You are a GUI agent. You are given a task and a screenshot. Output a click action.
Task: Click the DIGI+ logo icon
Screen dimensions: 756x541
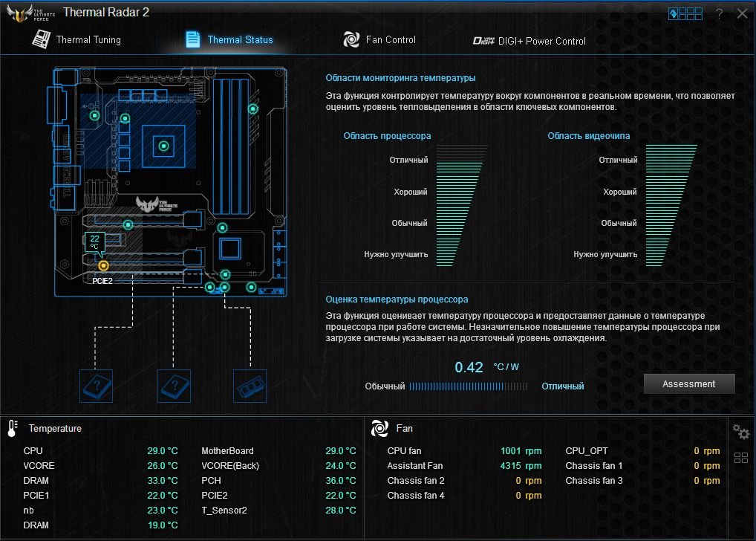coord(483,41)
